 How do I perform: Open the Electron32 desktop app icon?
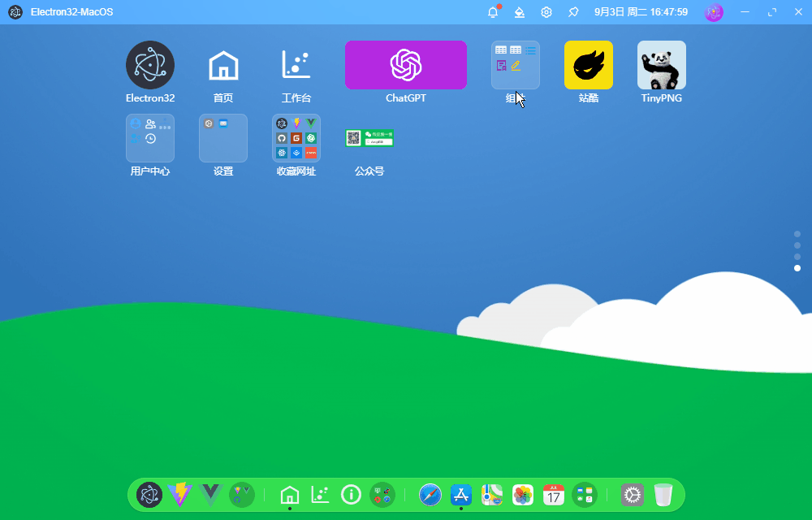tap(150, 65)
